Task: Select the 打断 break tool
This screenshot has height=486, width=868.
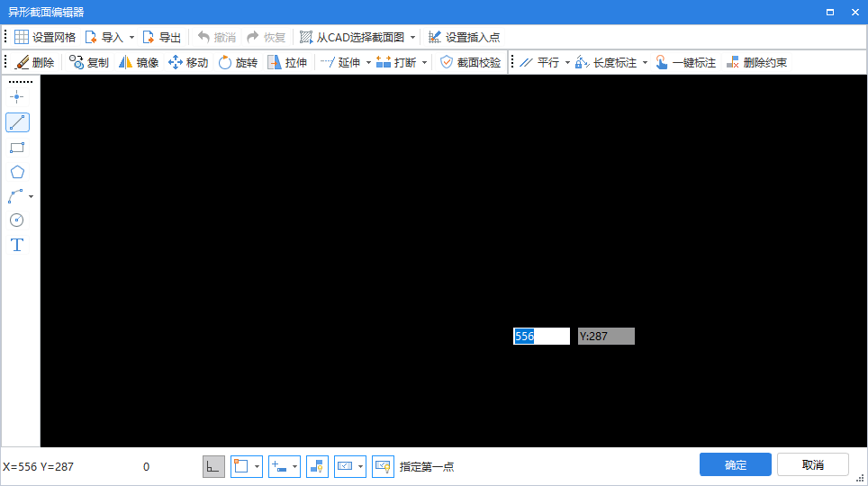Action: [396, 62]
